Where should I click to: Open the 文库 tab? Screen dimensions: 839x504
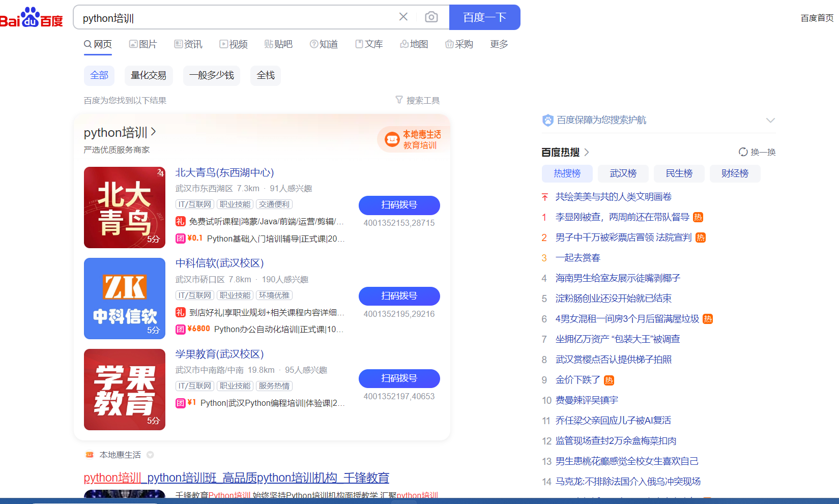369,44
